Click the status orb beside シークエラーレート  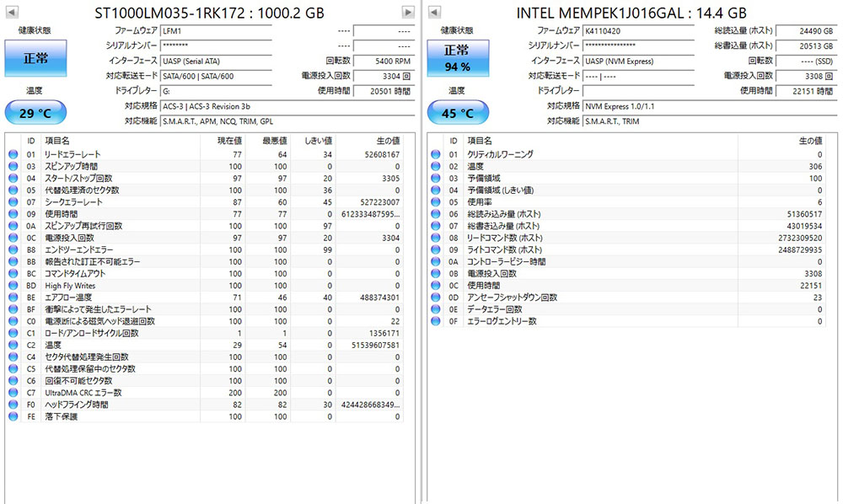[x=13, y=202]
